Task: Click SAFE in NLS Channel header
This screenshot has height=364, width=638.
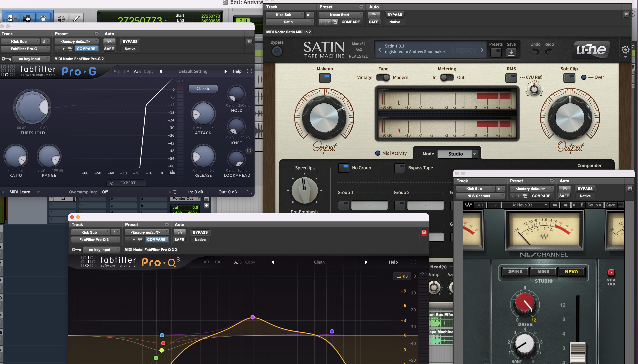Action: tap(564, 196)
